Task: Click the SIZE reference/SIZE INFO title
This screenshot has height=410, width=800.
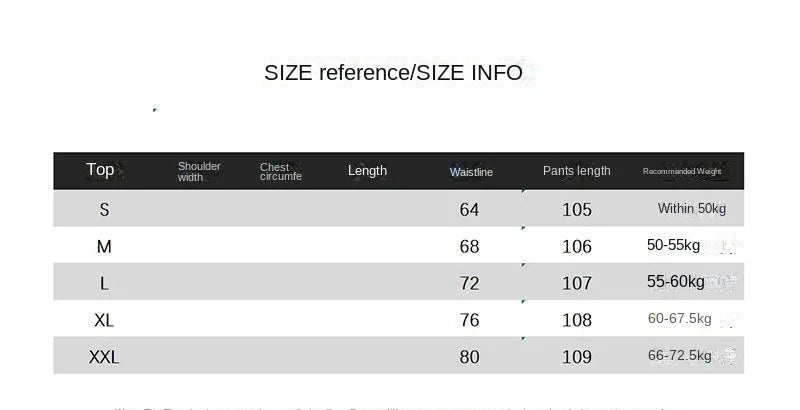Action: click(393, 73)
